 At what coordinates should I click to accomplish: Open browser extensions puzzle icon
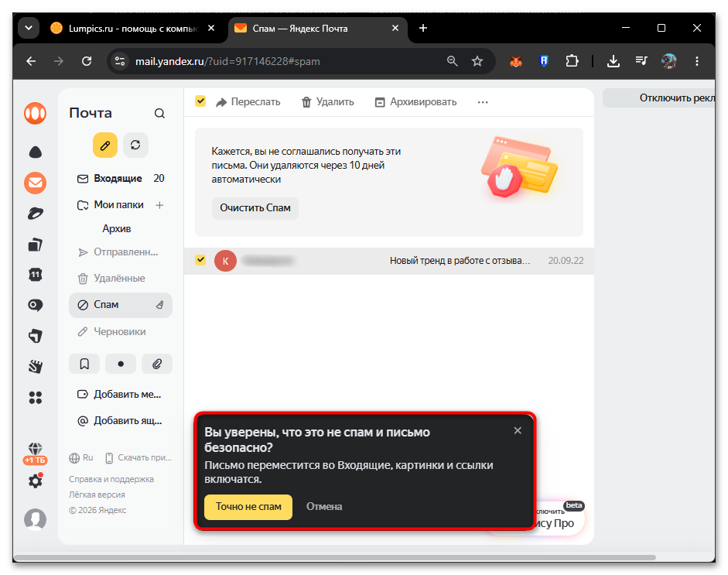572,61
